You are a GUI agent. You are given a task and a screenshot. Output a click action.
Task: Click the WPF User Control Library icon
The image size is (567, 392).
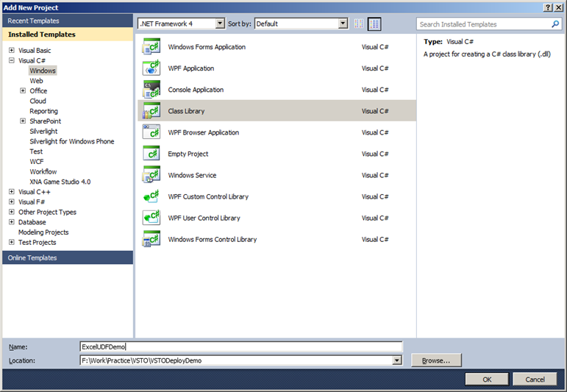[x=151, y=218]
